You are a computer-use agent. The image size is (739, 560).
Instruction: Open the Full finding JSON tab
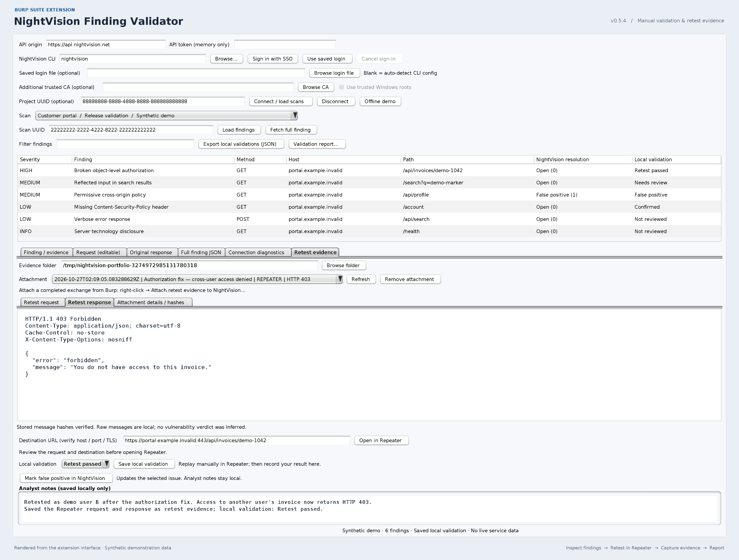(201, 252)
